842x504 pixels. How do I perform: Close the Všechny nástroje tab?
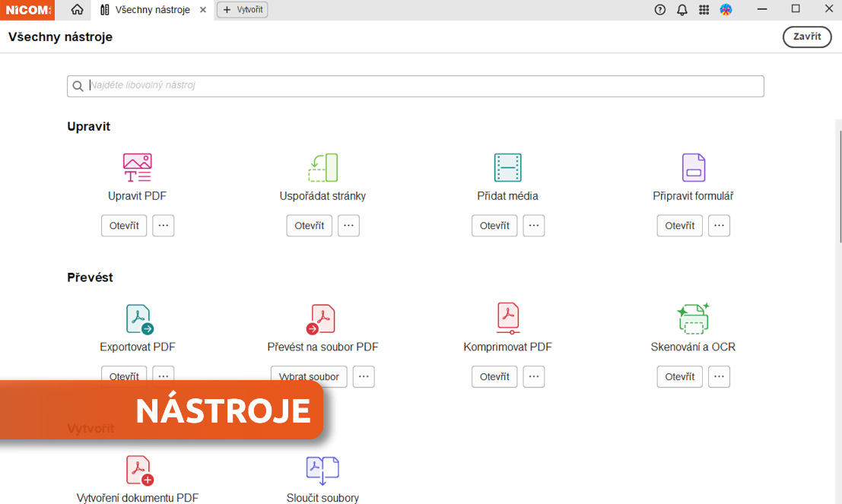pos(203,10)
